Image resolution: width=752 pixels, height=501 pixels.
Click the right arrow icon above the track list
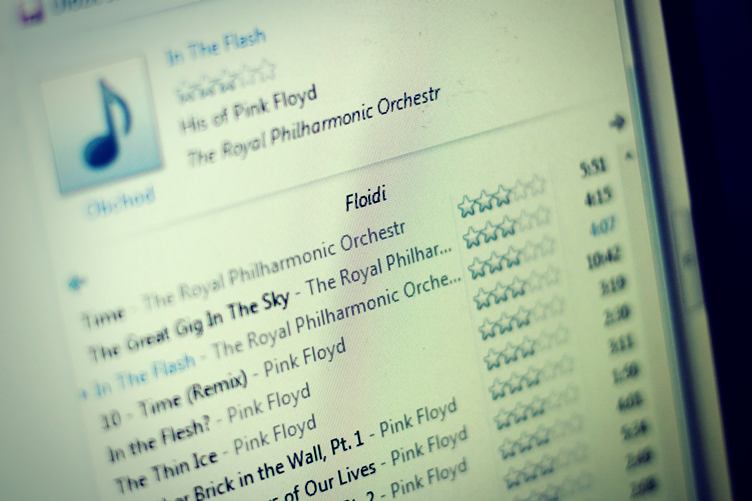[617, 123]
